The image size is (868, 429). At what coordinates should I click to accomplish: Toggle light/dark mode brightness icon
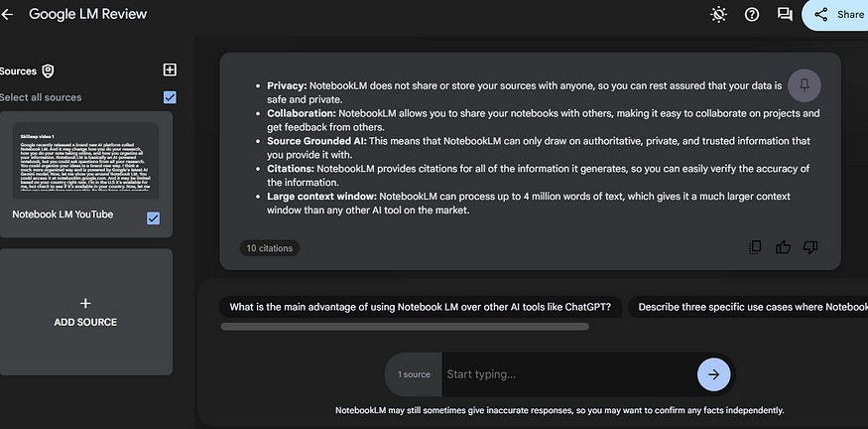pyautogui.click(x=718, y=15)
